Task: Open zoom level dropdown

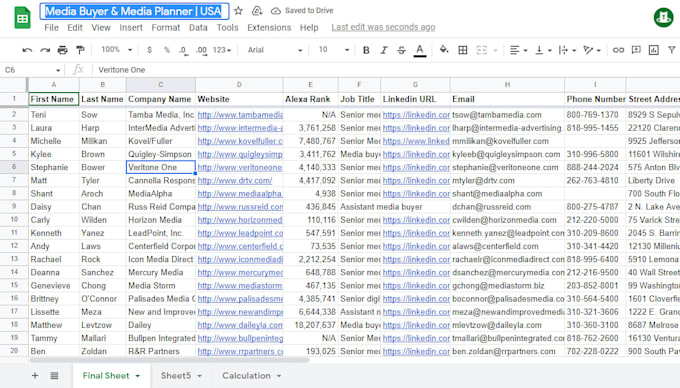Action: point(116,50)
